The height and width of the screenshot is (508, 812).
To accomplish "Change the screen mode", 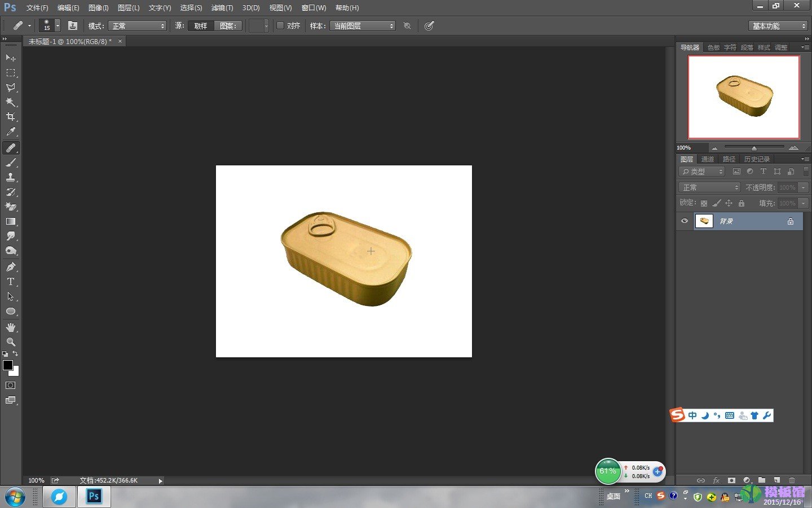I will pos(11,400).
